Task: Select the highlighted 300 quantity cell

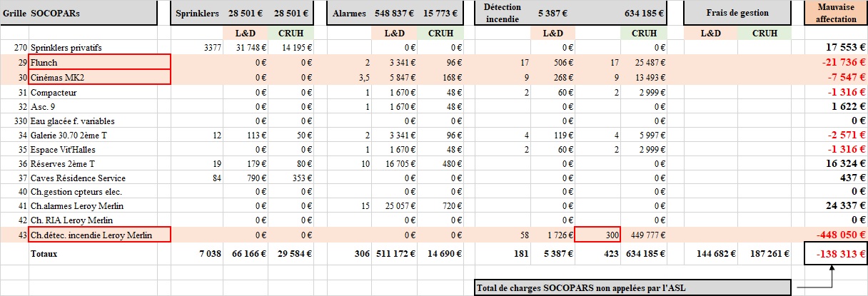Action: (597, 235)
